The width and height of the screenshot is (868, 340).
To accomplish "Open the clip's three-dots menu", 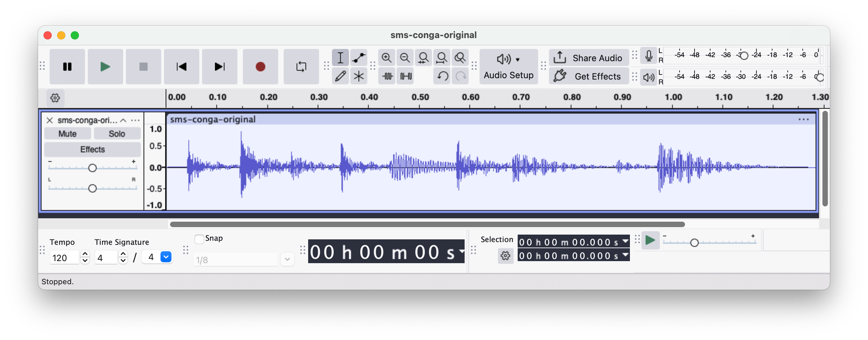I will click(x=803, y=119).
